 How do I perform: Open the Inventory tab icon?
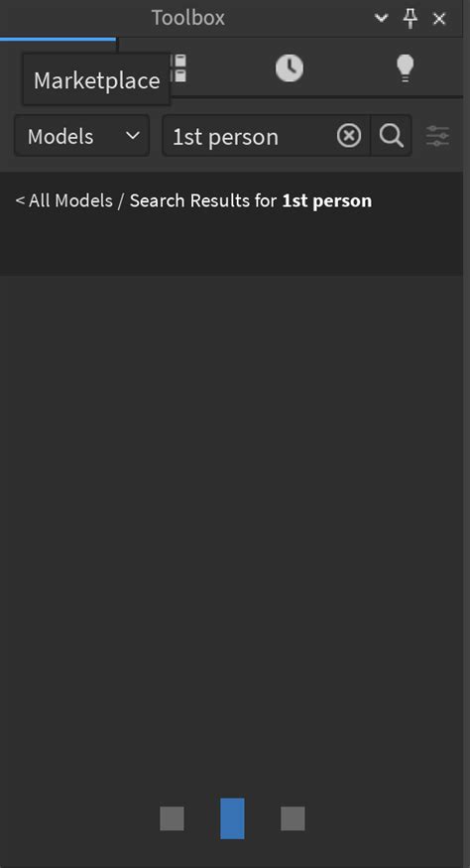tap(178, 68)
